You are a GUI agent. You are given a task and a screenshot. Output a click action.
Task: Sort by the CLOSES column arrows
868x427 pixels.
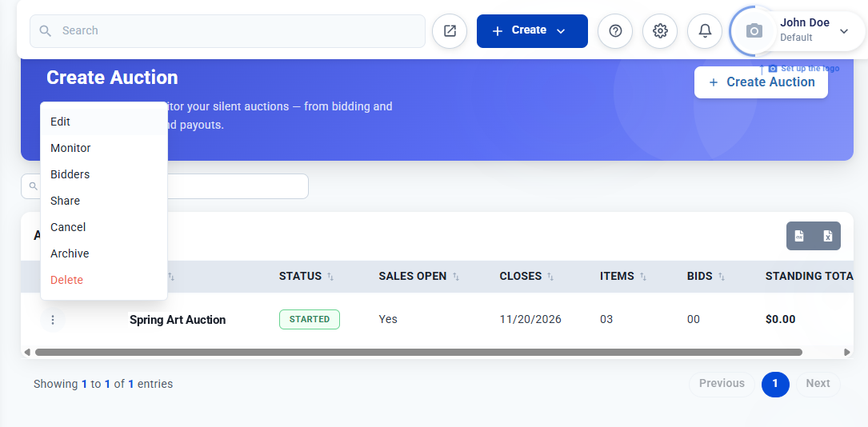(550, 277)
